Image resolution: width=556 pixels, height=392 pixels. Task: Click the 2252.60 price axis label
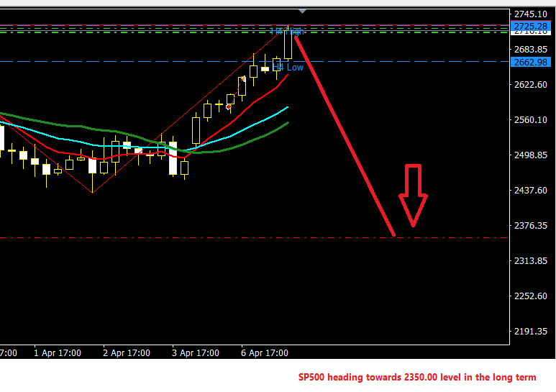[531, 296]
